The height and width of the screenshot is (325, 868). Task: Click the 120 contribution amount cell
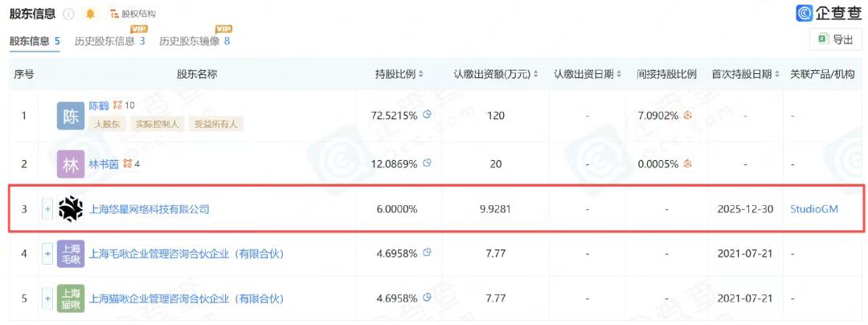point(496,116)
